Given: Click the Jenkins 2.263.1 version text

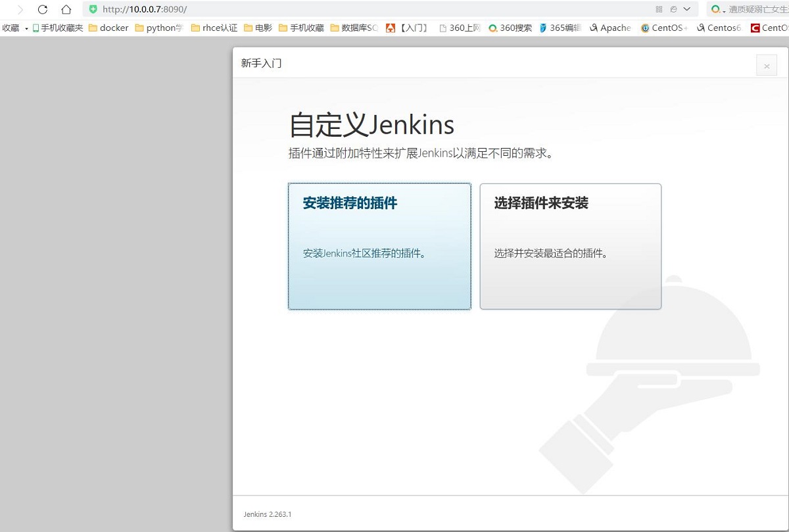Looking at the screenshot, I should (x=267, y=514).
